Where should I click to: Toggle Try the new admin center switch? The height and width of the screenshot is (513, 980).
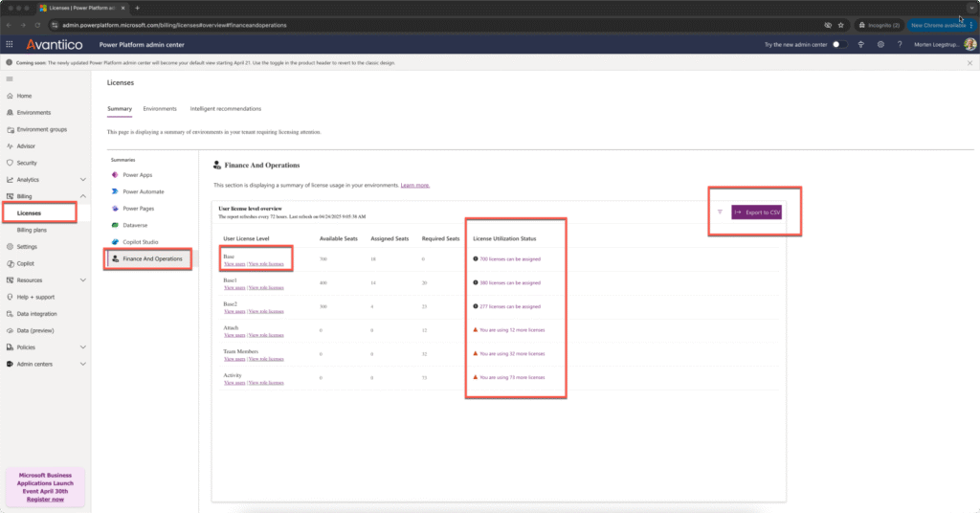pos(839,44)
